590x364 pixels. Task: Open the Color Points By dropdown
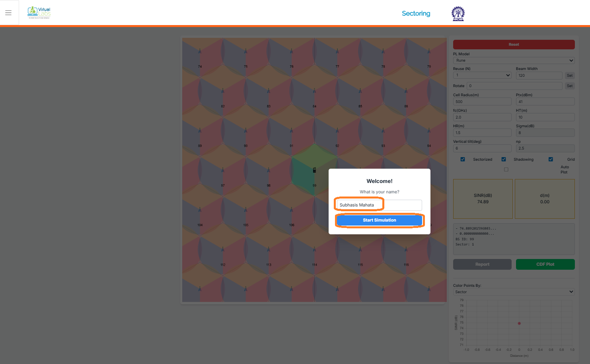[x=514, y=292]
